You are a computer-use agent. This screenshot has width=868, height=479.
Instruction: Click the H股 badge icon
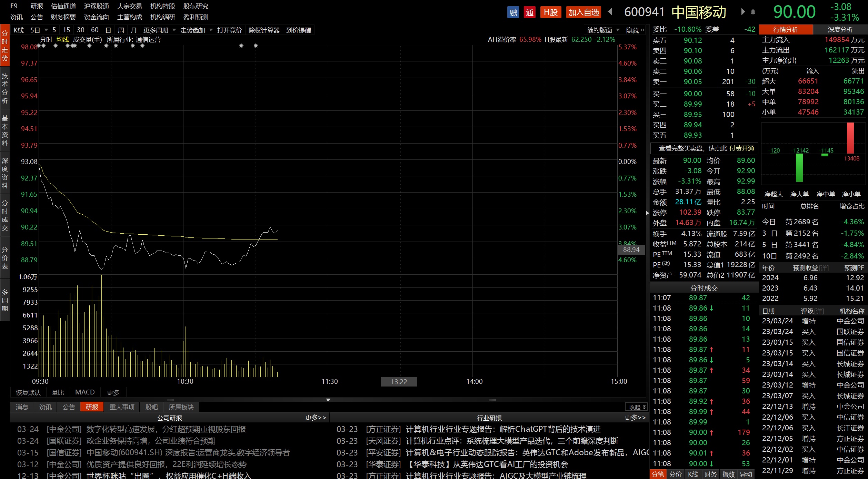pyautogui.click(x=550, y=12)
